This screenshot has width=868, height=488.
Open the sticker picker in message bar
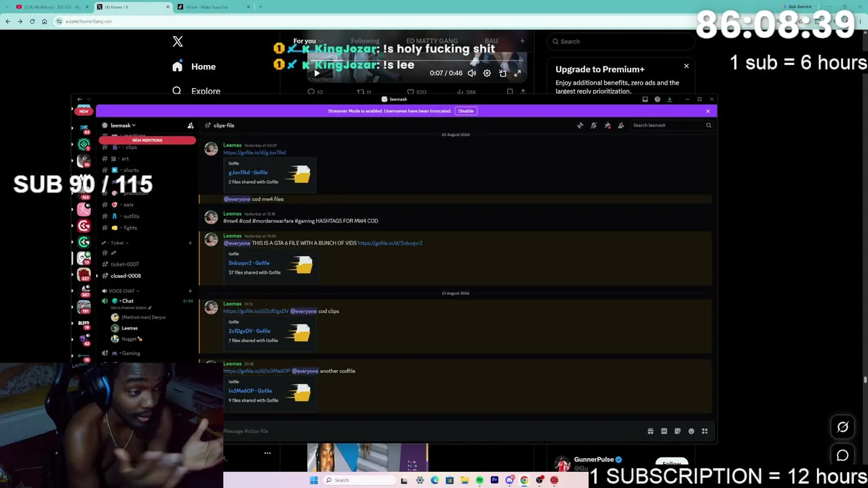[x=677, y=431]
